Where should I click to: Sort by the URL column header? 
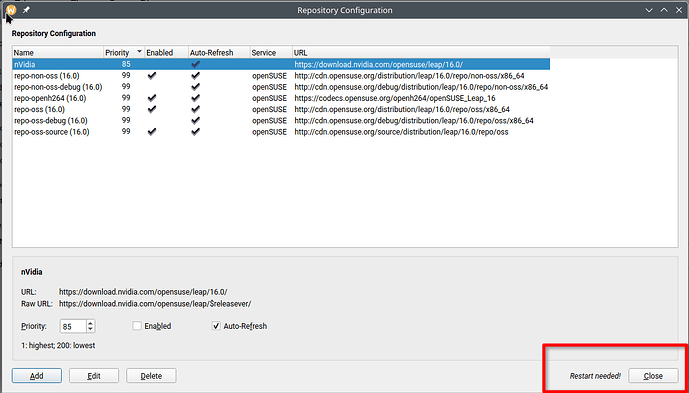pos(421,53)
